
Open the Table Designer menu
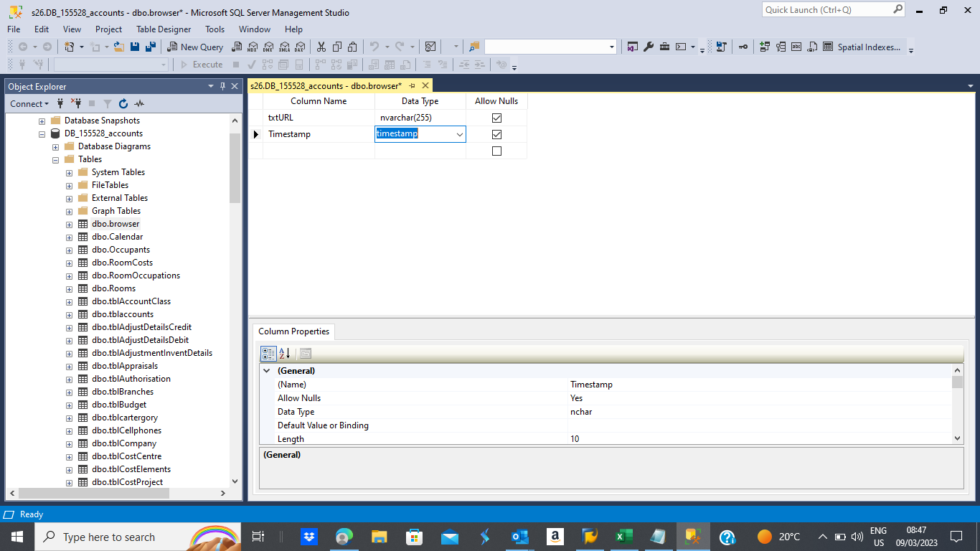pos(164,29)
